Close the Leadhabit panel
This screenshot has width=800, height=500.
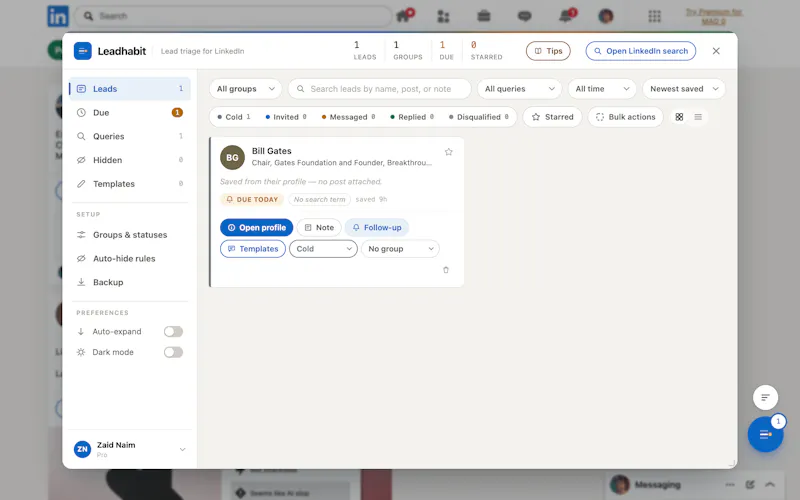tap(716, 51)
